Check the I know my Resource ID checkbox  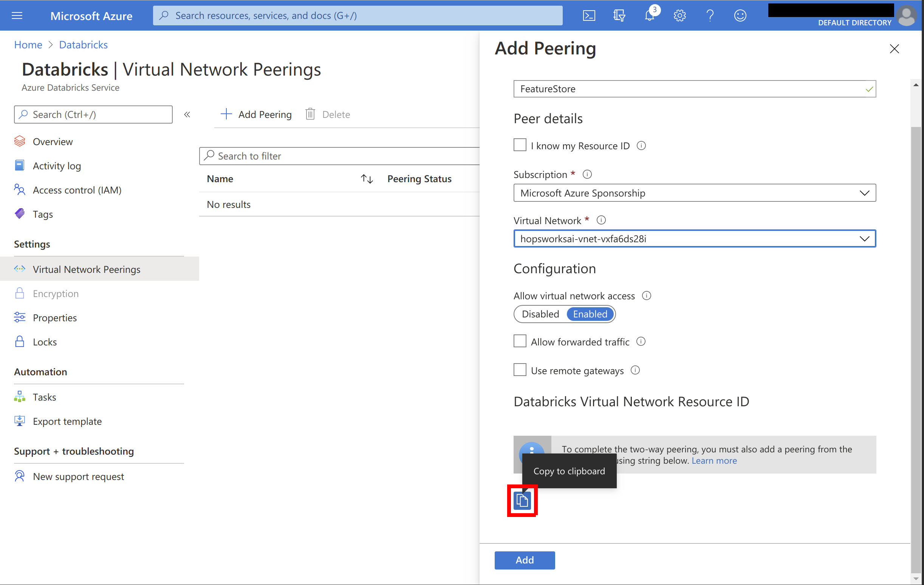coord(520,145)
